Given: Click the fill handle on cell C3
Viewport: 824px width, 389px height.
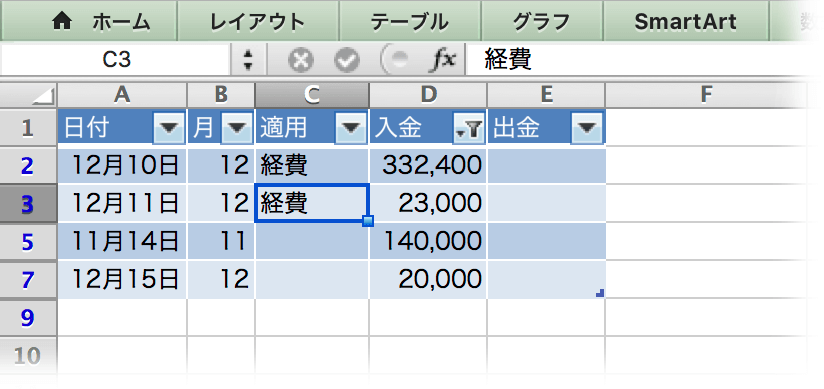Looking at the screenshot, I should point(368,221).
